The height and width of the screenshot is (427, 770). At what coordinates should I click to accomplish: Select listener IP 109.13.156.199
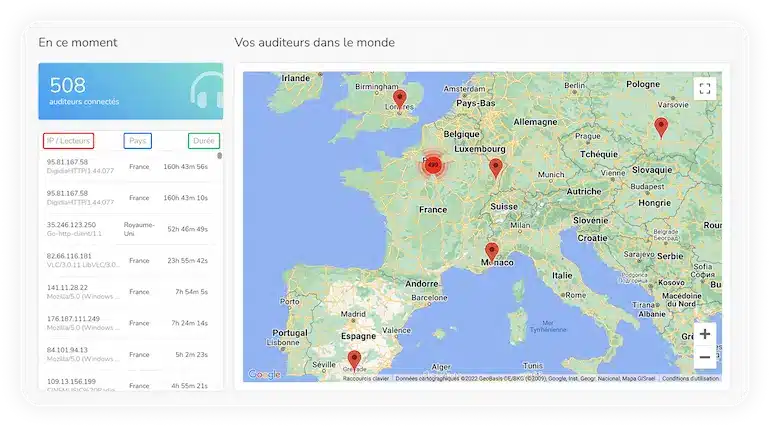tap(71, 381)
